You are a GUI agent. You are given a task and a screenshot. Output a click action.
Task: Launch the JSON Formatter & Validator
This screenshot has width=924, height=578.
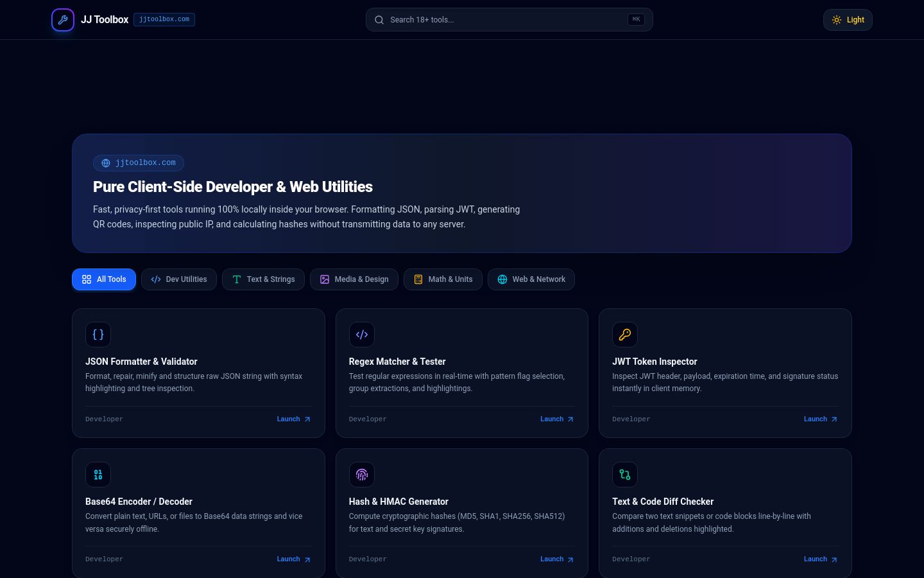point(294,419)
